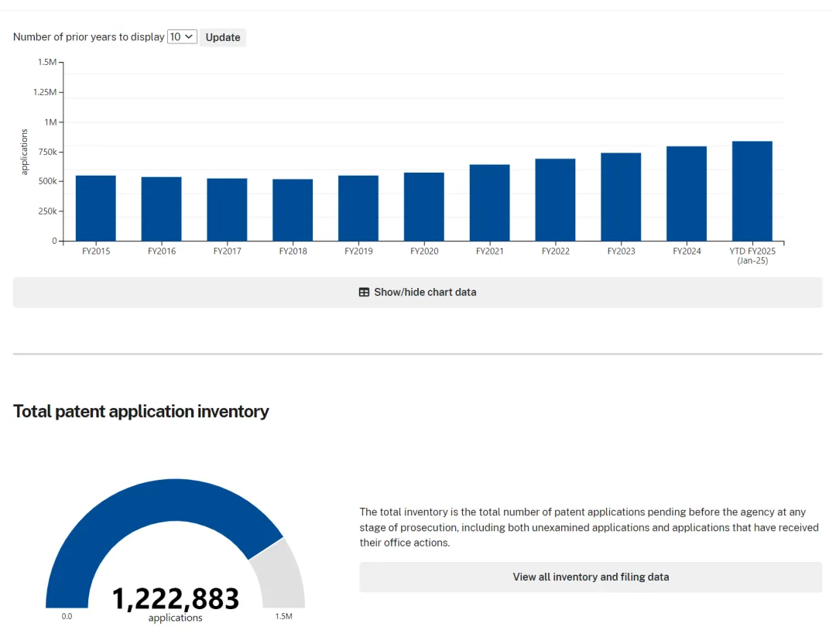Open View all inventory and filing data

tap(591, 577)
